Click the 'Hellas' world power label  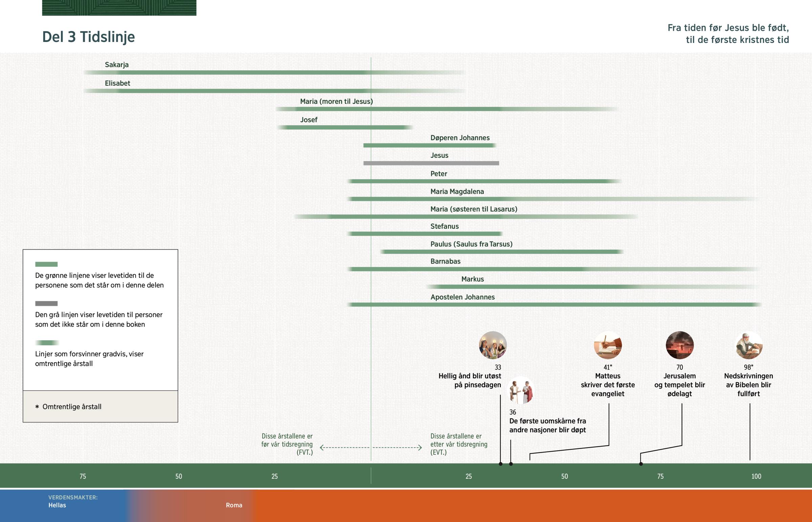coord(57,505)
